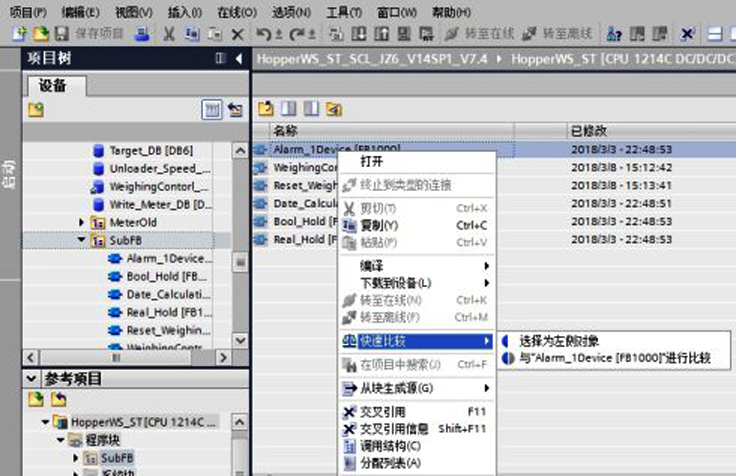Viewport: 736px width, 476px height.
Task: Click the Print icon in the toolbar
Action: point(142,33)
